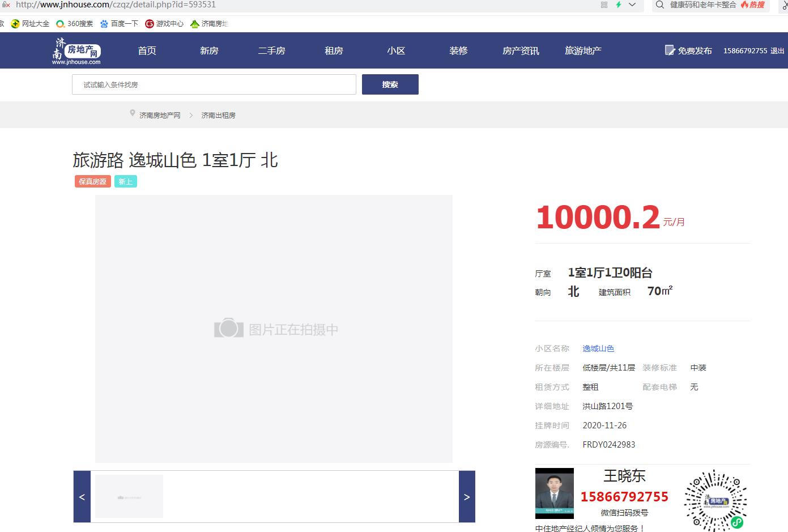Open the 二手房 navigation menu item
The width and height of the screenshot is (788, 532).
point(271,51)
